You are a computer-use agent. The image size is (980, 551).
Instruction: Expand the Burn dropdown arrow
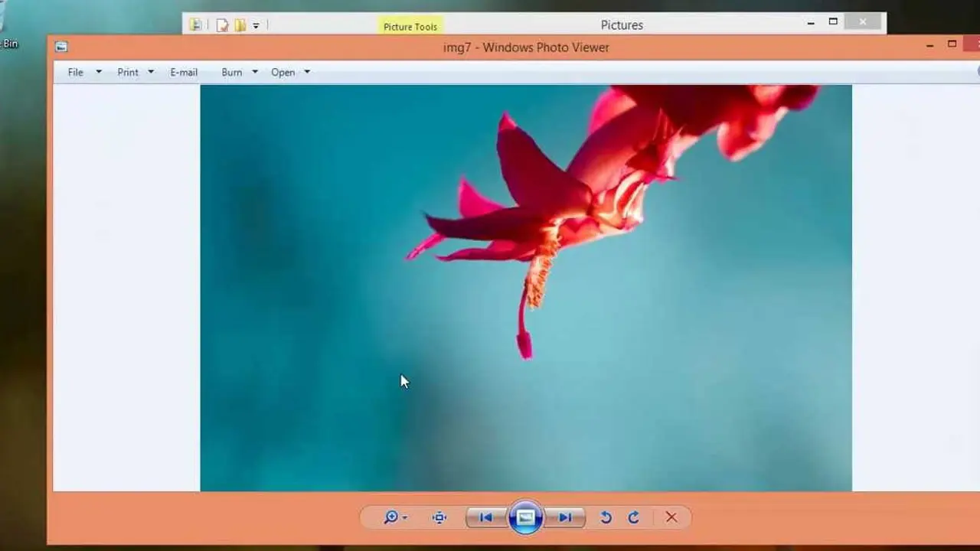255,72
